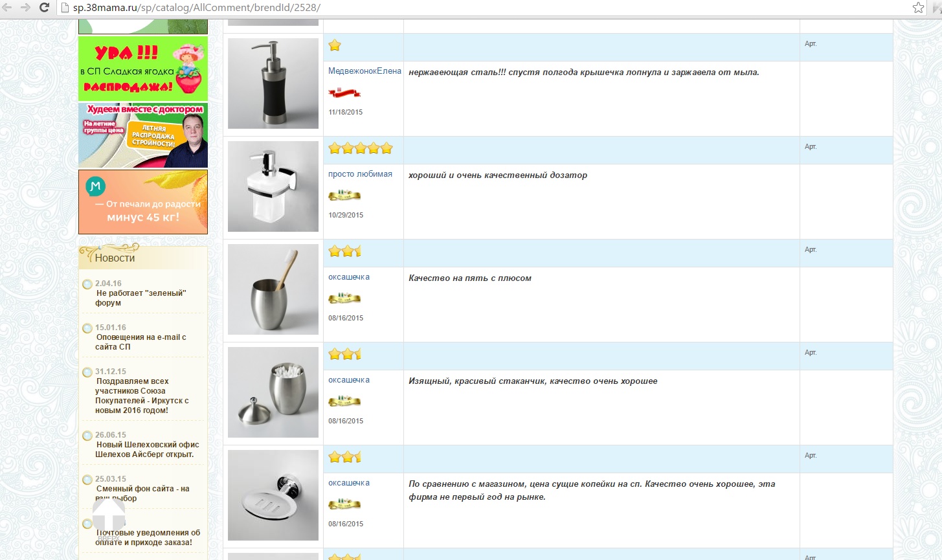This screenshot has width=942, height=560.
Task: Click the bullet icon next to 2.04.16 news
Action: (x=87, y=284)
